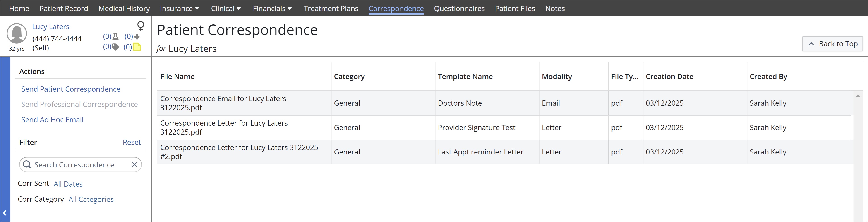868x222 pixels.
Task: Clear search with the X icon
Action: click(134, 164)
